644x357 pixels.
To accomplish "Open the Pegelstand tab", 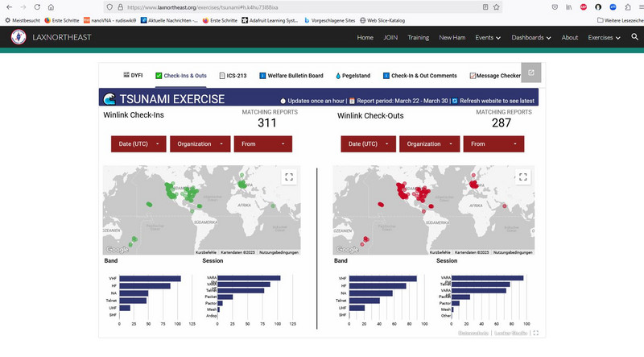I will coord(352,76).
